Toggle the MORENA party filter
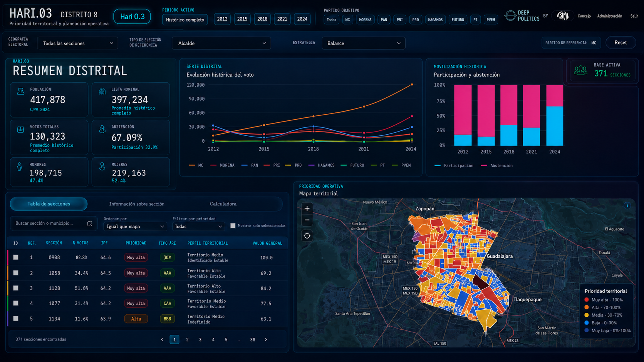The image size is (644, 362). coord(365,20)
